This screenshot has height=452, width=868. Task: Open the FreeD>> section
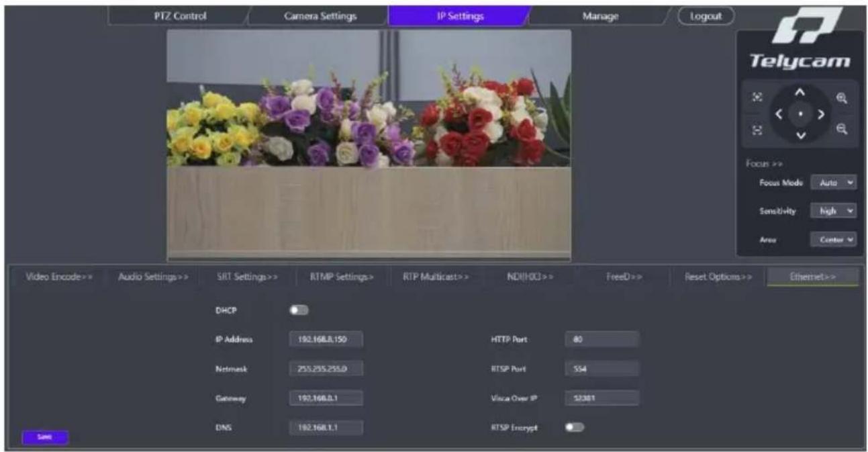point(624,276)
